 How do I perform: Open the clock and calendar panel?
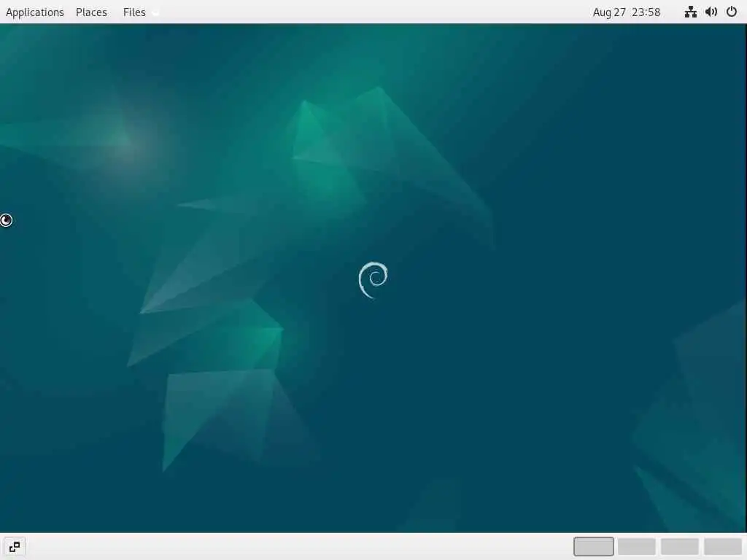(x=627, y=12)
